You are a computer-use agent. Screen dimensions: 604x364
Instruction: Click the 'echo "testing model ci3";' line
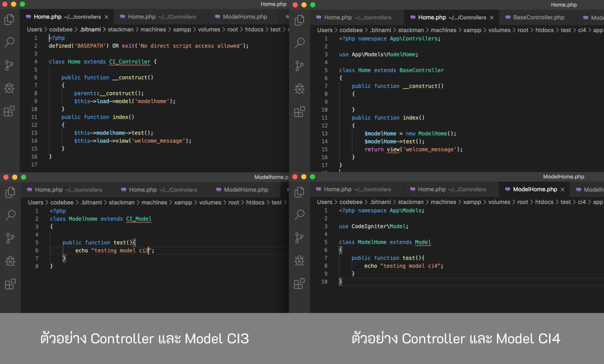tap(114, 250)
